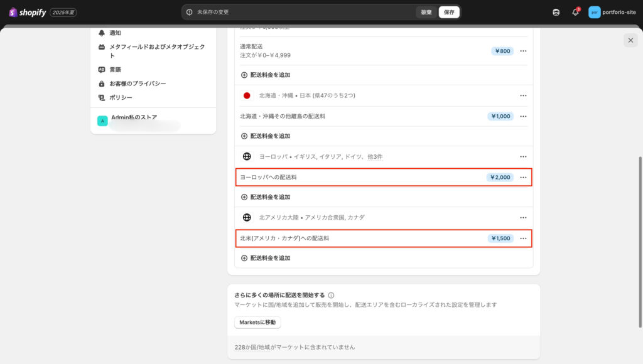This screenshot has height=364, width=643.
Task: Select 言語 in the settings sidebar
Action: tap(114, 70)
